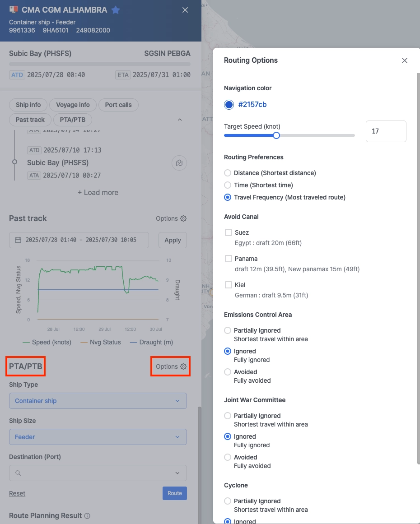Screen dimensions: 420x524
Task: Close the Routing Options dialog
Action: 405,60
